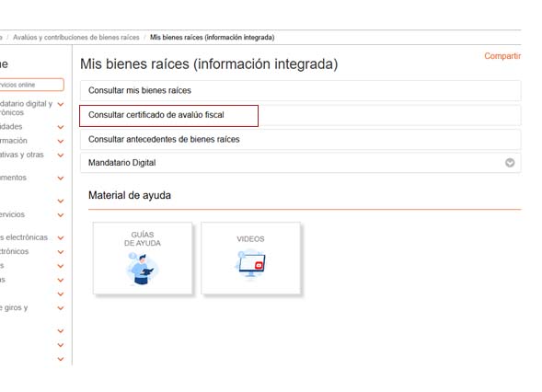Click the Compartir link
542x392 pixels.
[x=502, y=56]
